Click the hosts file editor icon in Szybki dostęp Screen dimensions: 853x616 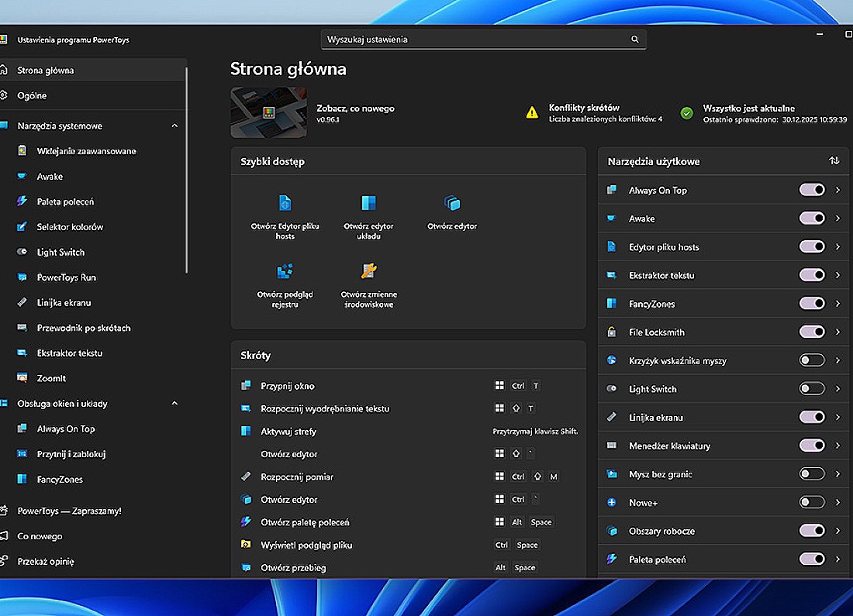click(x=285, y=203)
